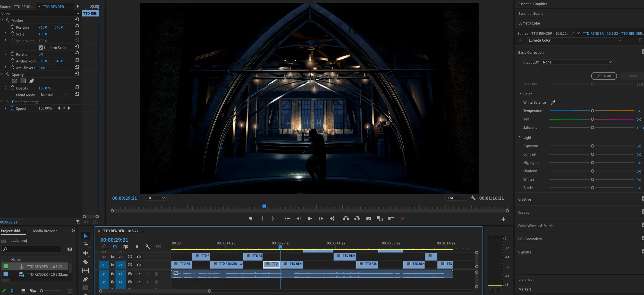This screenshot has height=295, width=644.
Task: Open the timeline display settings wrench
Action: (x=148, y=247)
